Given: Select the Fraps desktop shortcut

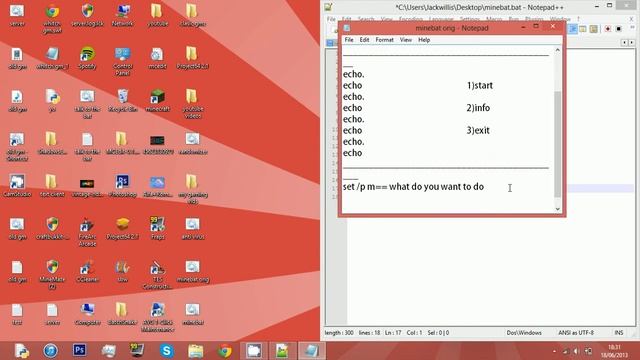Looking at the screenshot, I should (158, 229).
